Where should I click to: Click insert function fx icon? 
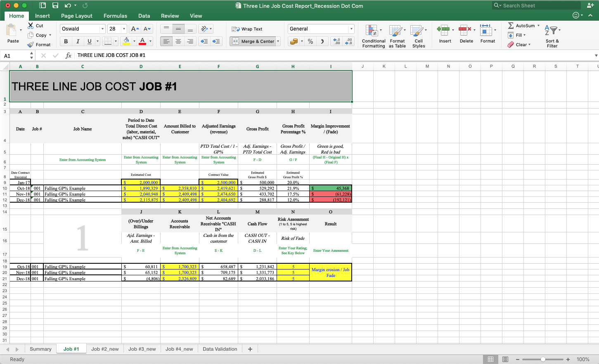click(69, 55)
